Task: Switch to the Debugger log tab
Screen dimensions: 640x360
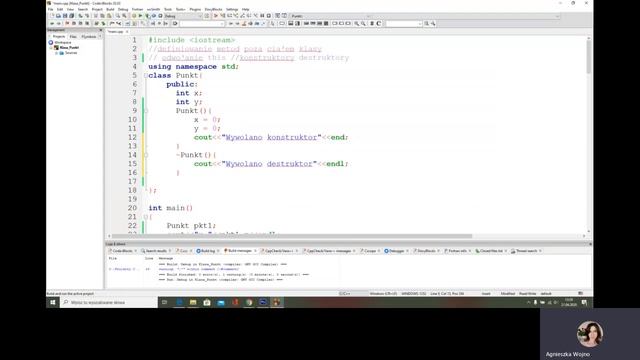Action: click(395, 251)
